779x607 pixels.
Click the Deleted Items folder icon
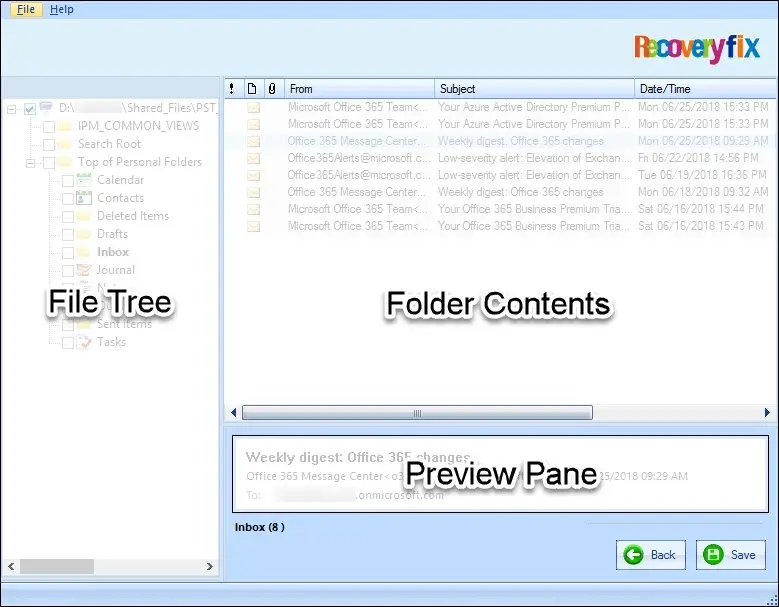84,216
